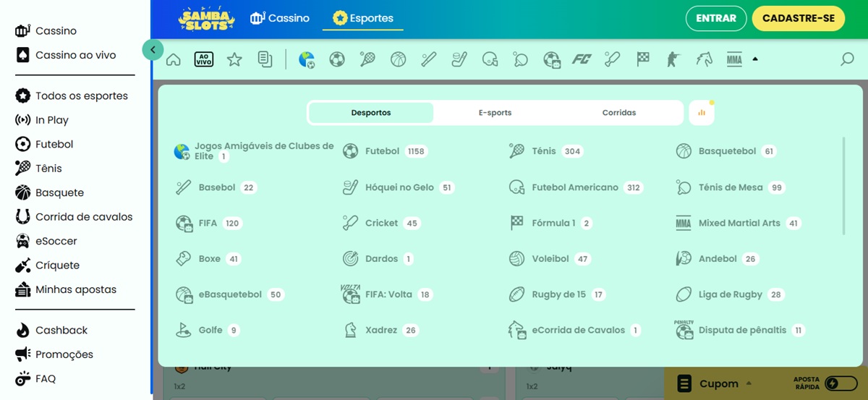Select Jogos Amigáveis de Clubes de Elite
Viewport: 868px width, 400px height.
coord(254,151)
